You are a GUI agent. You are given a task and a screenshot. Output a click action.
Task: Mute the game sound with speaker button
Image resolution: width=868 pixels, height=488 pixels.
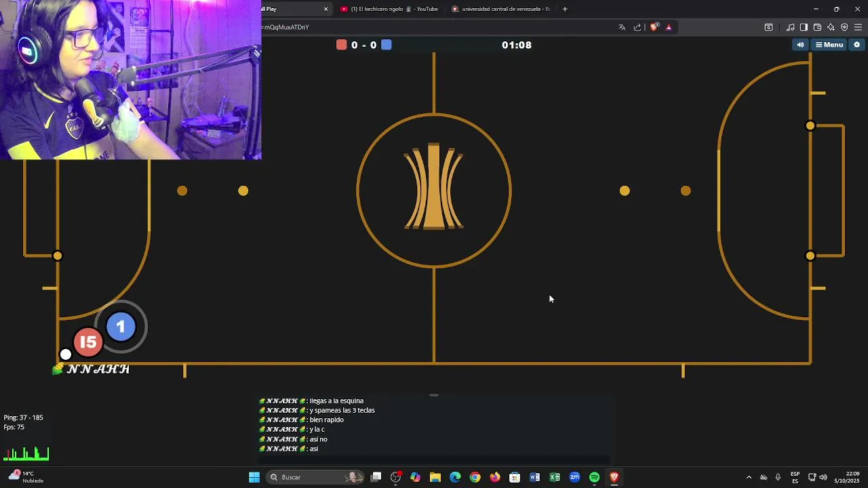800,45
